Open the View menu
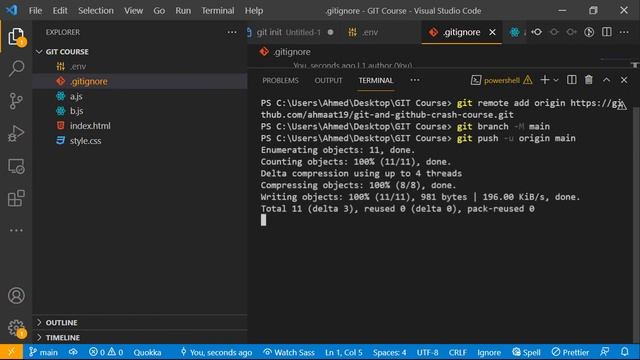 coord(133,11)
